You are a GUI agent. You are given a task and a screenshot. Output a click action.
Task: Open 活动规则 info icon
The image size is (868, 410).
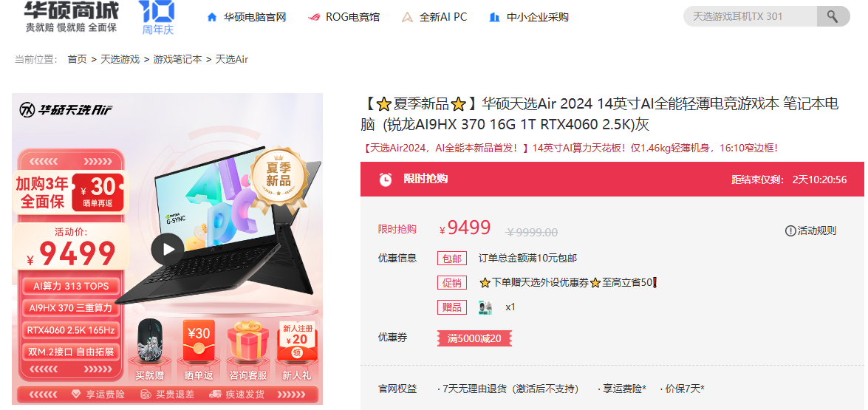pos(790,230)
